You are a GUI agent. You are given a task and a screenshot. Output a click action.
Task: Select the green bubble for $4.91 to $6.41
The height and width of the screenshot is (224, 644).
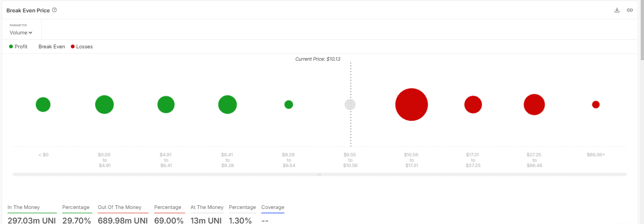pyautogui.click(x=166, y=105)
